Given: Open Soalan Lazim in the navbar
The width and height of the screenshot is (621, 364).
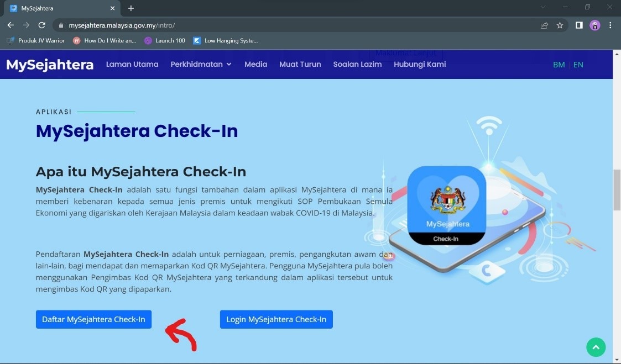Looking at the screenshot, I should pos(357,64).
